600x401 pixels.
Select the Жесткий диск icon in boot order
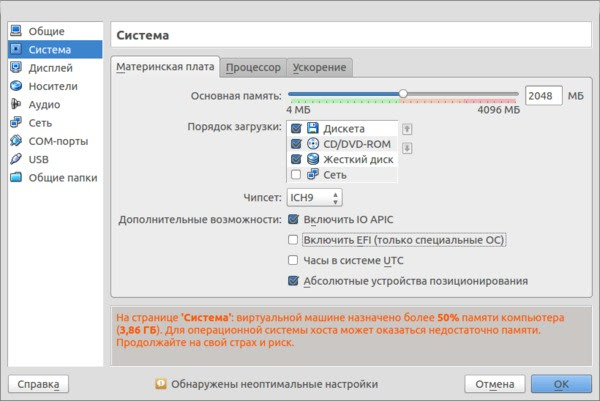(313, 159)
